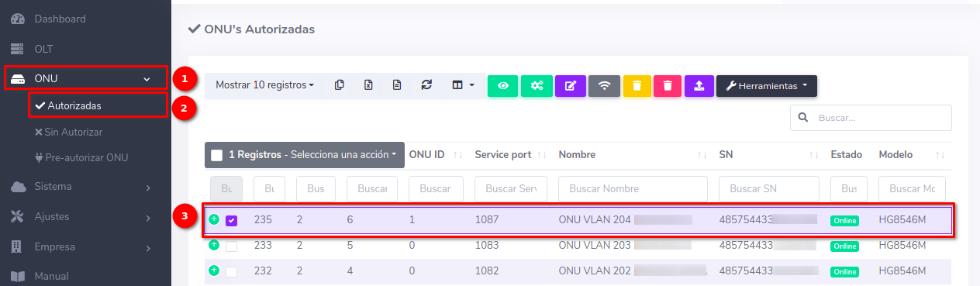Click the Online badge on row 232

(x=845, y=272)
